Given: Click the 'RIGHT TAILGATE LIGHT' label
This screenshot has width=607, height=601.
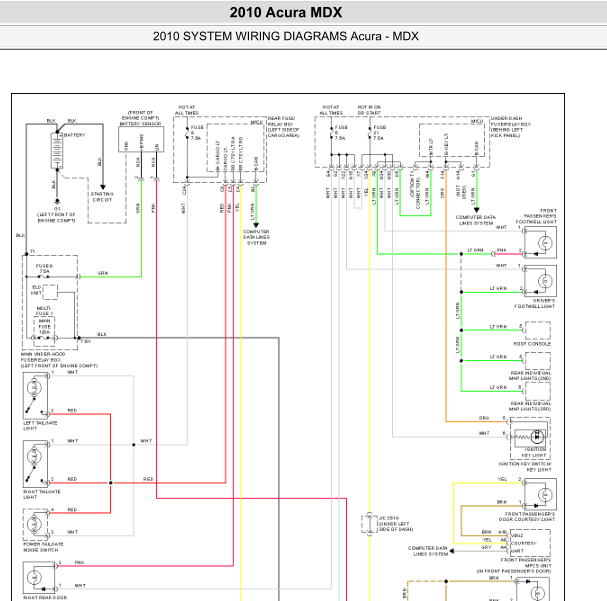Looking at the screenshot, I should coord(42,494).
